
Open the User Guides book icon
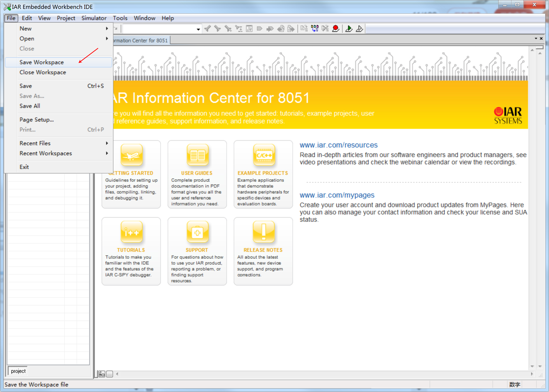pos(197,155)
